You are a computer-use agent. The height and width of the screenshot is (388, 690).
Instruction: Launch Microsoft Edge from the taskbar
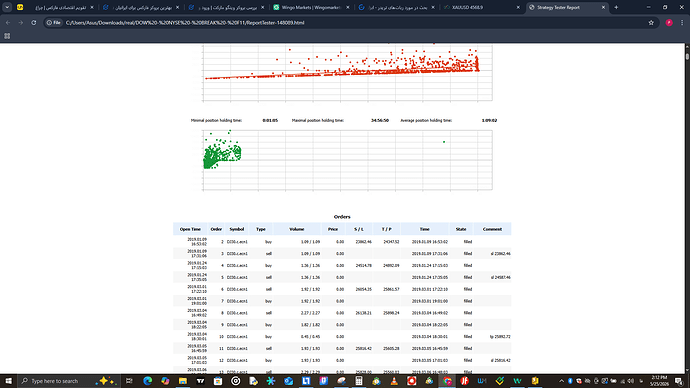[x=147, y=381]
